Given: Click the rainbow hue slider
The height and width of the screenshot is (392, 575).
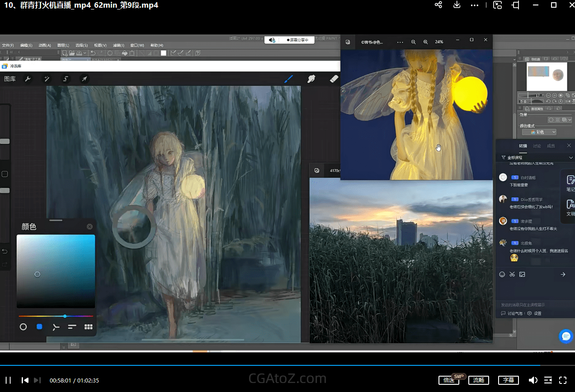Looking at the screenshot, I should click(56, 316).
